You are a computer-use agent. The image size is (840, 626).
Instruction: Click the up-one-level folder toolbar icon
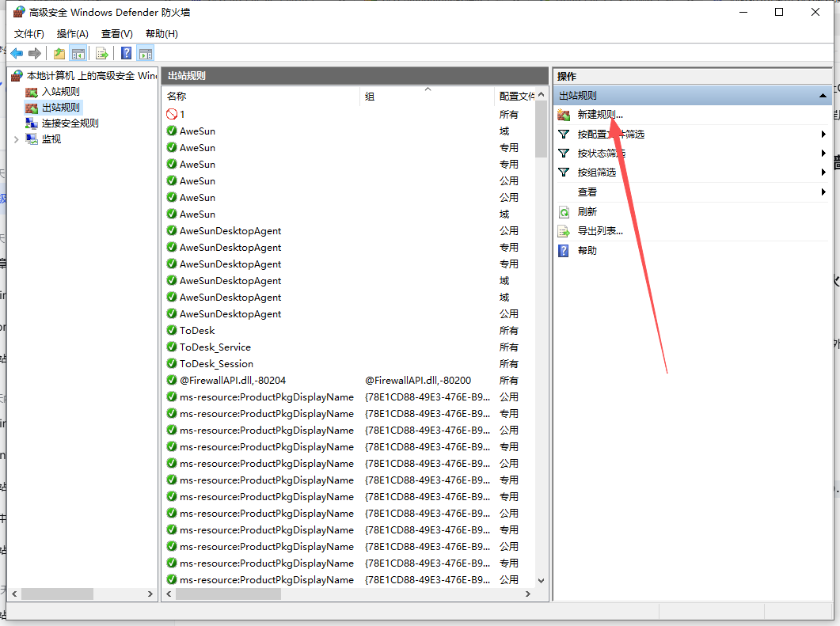pyautogui.click(x=59, y=53)
